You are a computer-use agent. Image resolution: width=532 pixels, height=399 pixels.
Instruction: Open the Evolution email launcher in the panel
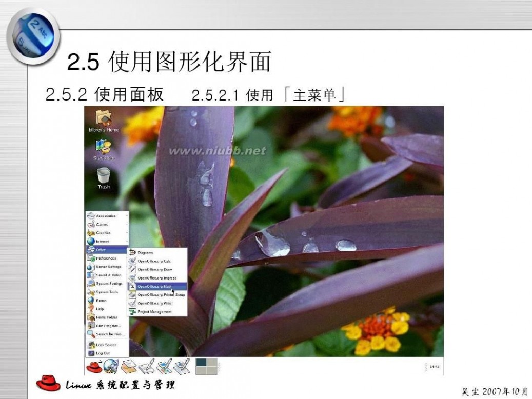click(129, 366)
